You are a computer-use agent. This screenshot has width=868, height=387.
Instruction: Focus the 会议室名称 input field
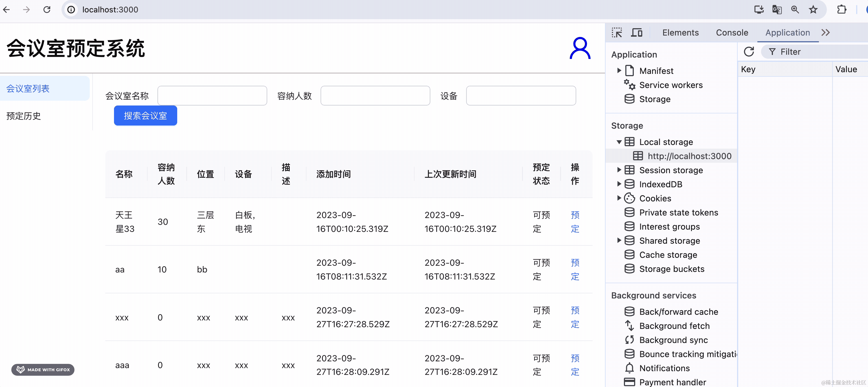pos(212,96)
